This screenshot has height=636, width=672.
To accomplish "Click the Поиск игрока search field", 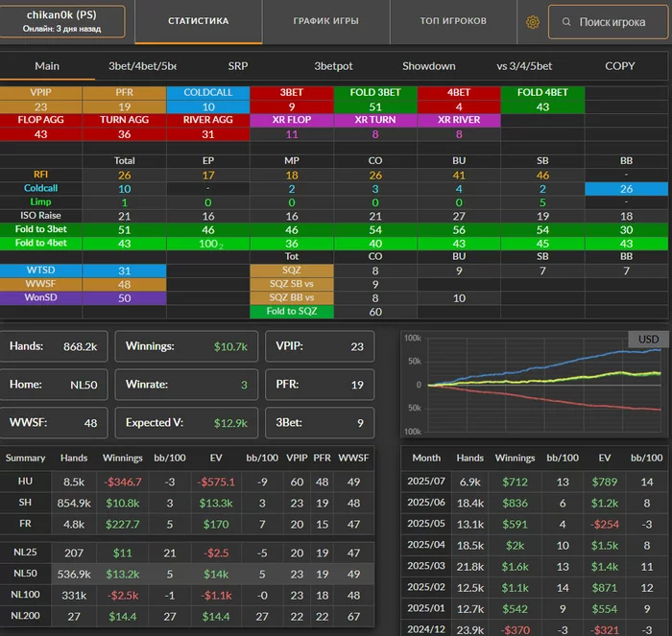I will (x=612, y=22).
